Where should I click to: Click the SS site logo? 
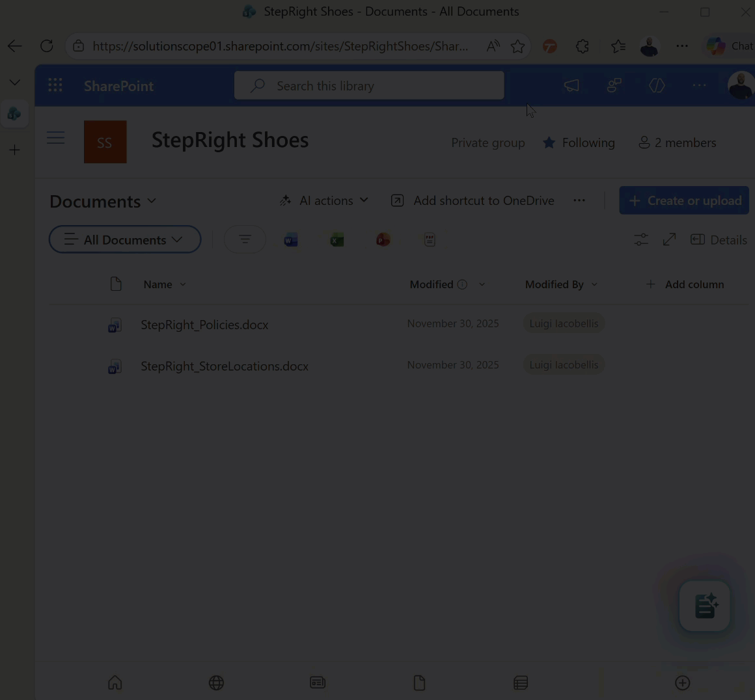105,142
